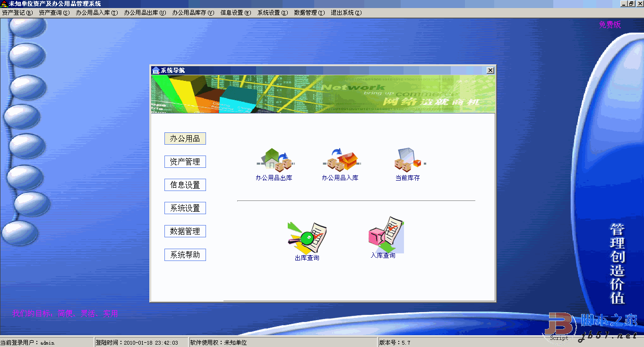Select the 数据管理 category button
This screenshot has height=347, width=644.
pos(185,231)
